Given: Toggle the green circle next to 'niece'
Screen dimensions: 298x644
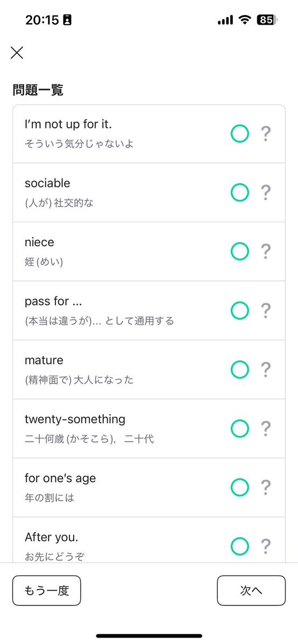Looking at the screenshot, I should [239, 252].
